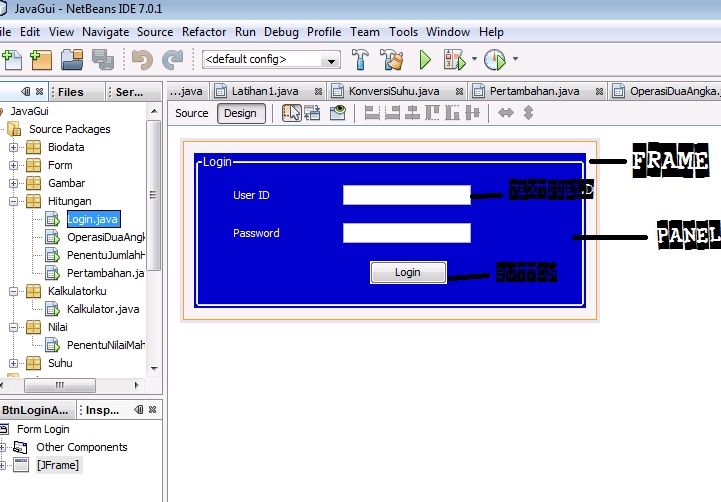Open the Tools menu
The width and height of the screenshot is (721, 502).
point(403,32)
